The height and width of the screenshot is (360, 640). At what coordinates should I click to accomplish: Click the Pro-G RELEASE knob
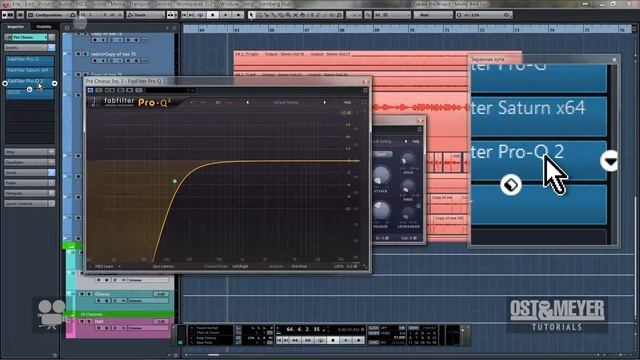click(380, 211)
